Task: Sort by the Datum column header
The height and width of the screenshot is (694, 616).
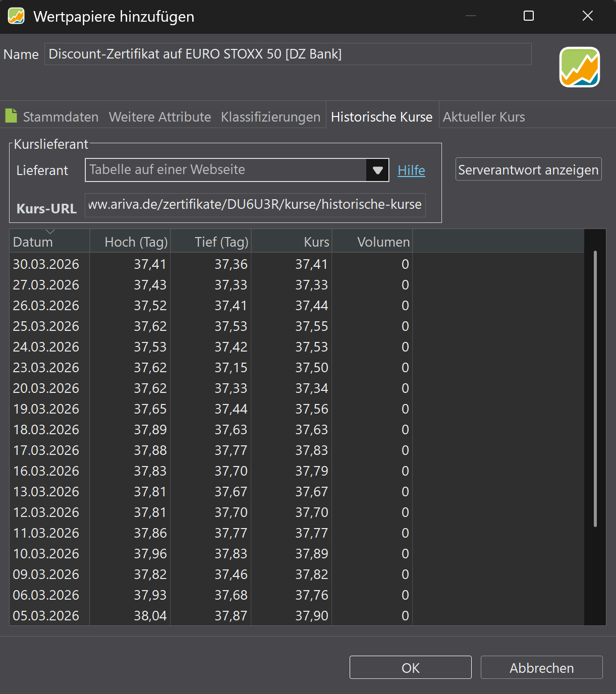Action: click(x=49, y=242)
